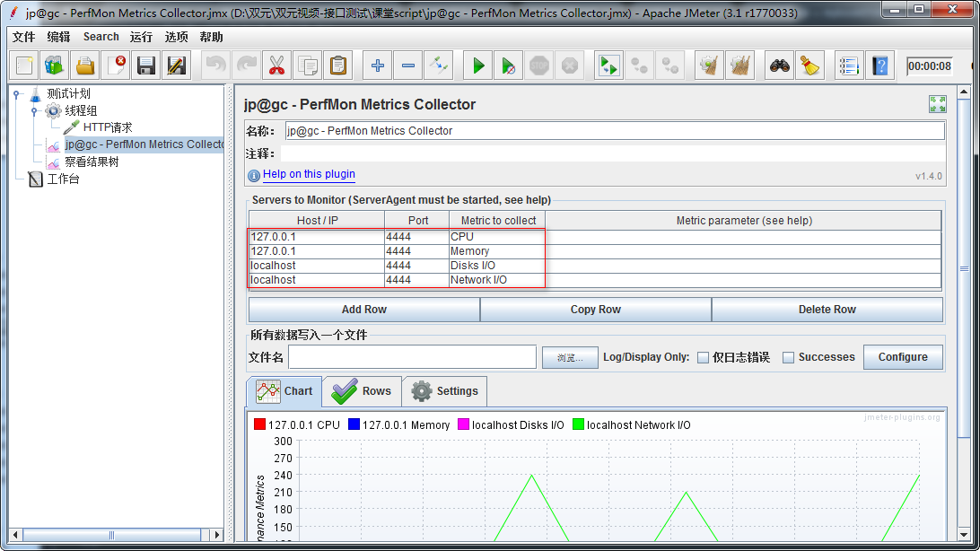Viewport: 980px width, 551px height.
Task: Open Search with binoculars icon
Action: click(779, 66)
